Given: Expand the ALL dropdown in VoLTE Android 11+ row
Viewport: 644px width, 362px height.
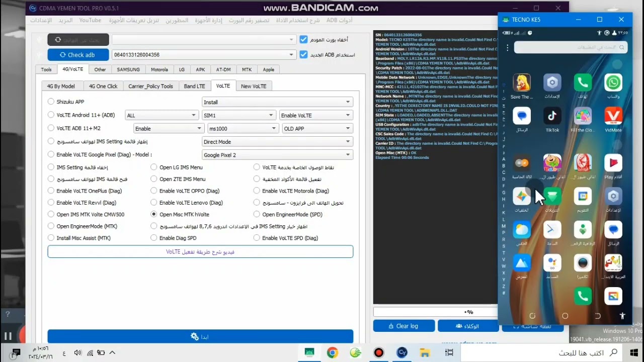Looking at the screenshot, I should coord(162,115).
